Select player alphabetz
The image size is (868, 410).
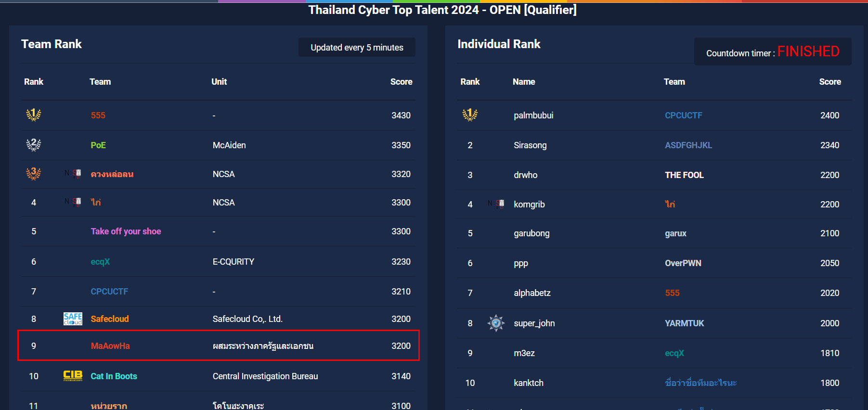pos(532,293)
